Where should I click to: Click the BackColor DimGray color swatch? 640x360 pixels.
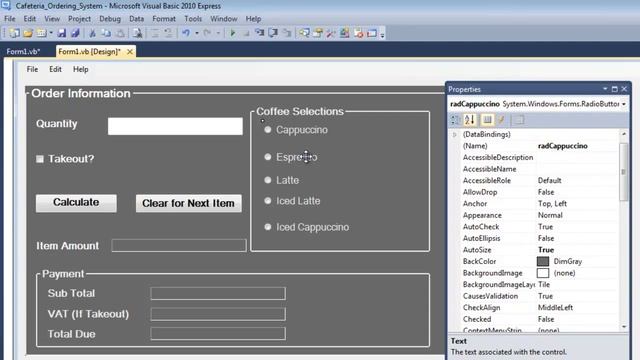543,261
